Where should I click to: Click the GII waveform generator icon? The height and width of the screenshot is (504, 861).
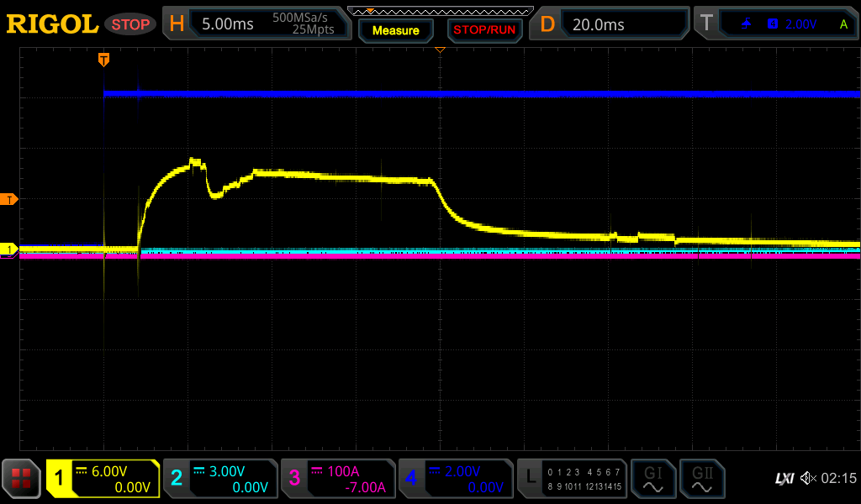[x=702, y=479]
